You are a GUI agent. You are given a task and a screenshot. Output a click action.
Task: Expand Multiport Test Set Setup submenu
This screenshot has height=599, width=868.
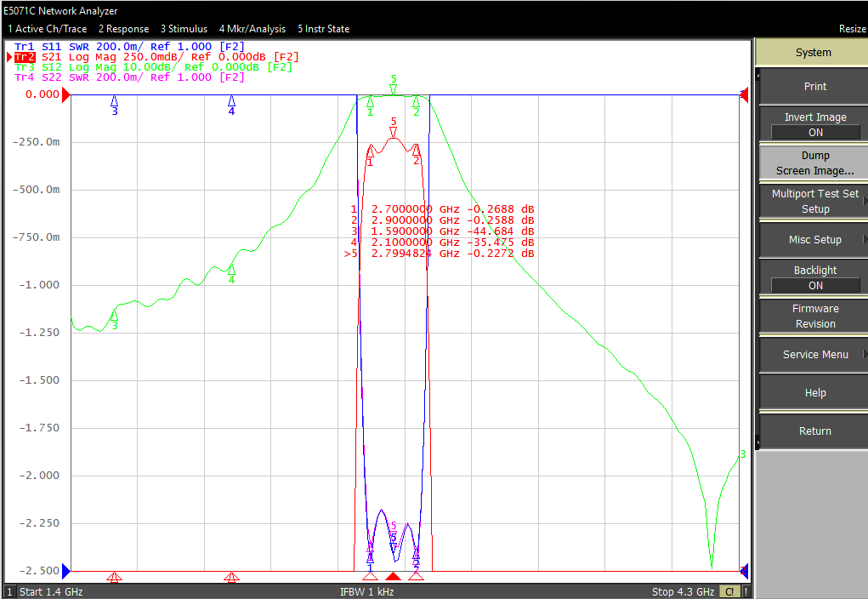coord(814,201)
